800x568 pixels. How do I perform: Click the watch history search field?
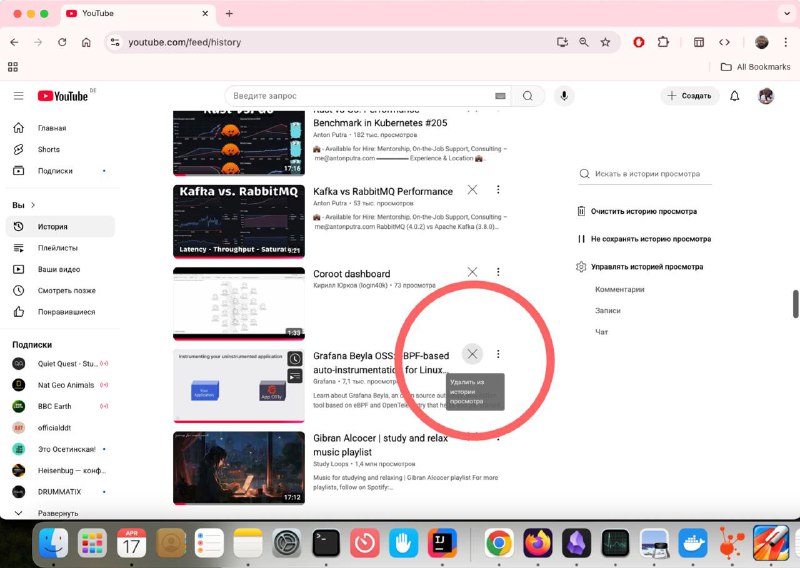pyautogui.click(x=645, y=174)
